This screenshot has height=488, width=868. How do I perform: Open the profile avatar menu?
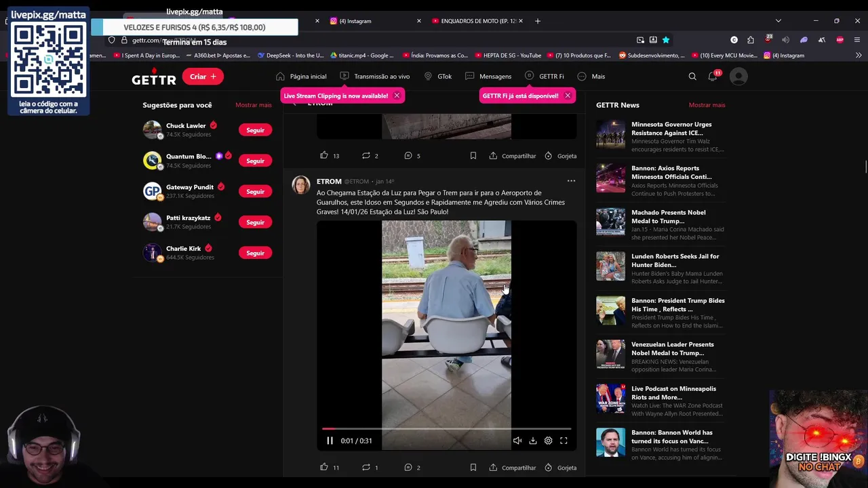[x=738, y=77]
